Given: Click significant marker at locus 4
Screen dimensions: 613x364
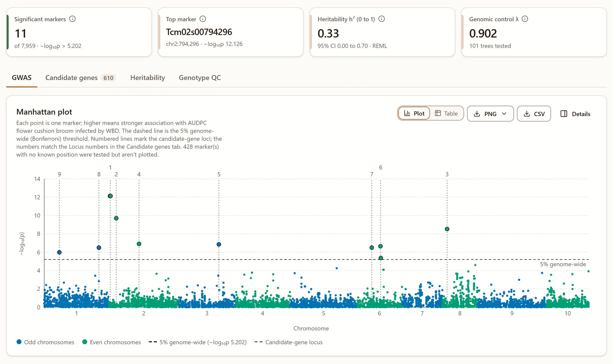Looking at the screenshot, I should [x=139, y=244].
